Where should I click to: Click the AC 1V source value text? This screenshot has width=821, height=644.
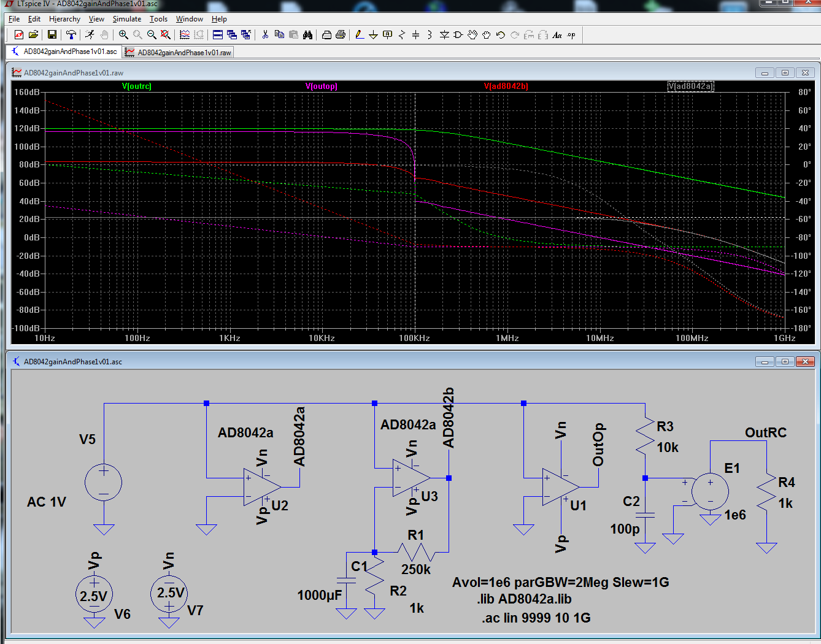coord(47,502)
